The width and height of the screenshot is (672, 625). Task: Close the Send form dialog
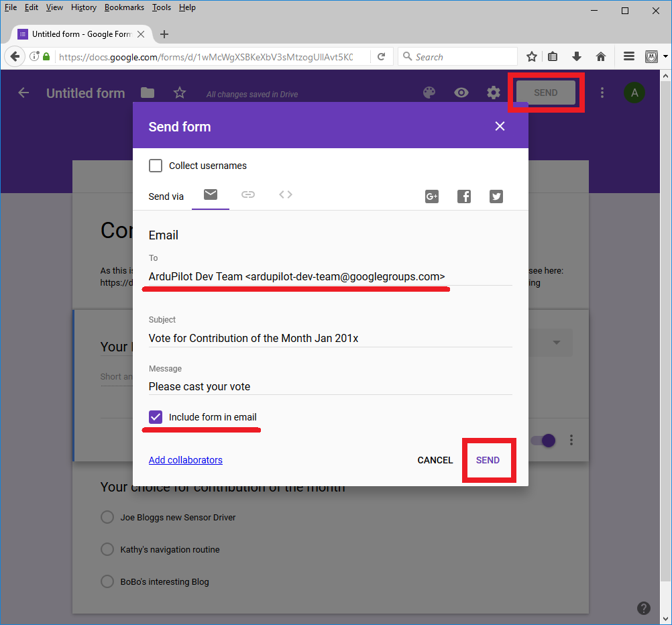click(x=500, y=126)
